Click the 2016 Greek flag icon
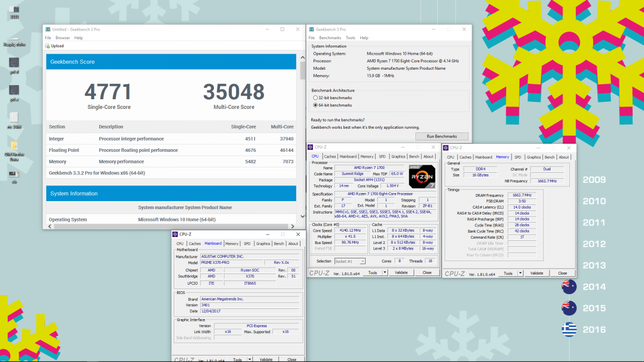The image size is (644, 362). pyautogui.click(x=569, y=329)
